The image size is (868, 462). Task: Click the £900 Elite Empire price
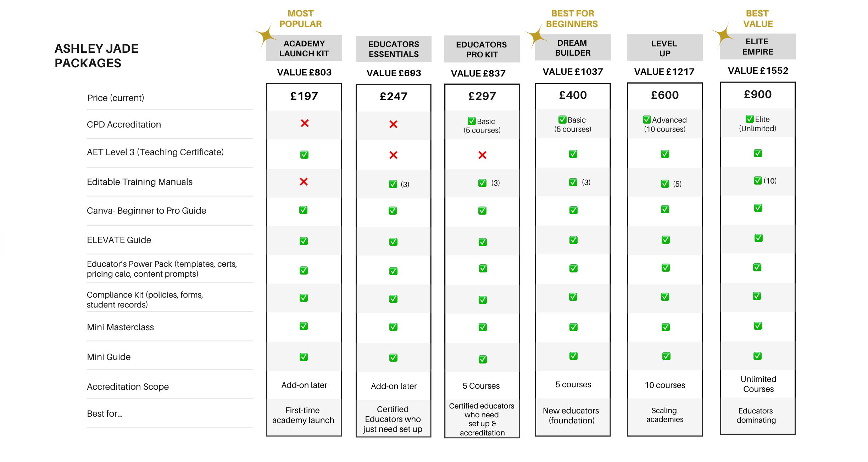(758, 95)
